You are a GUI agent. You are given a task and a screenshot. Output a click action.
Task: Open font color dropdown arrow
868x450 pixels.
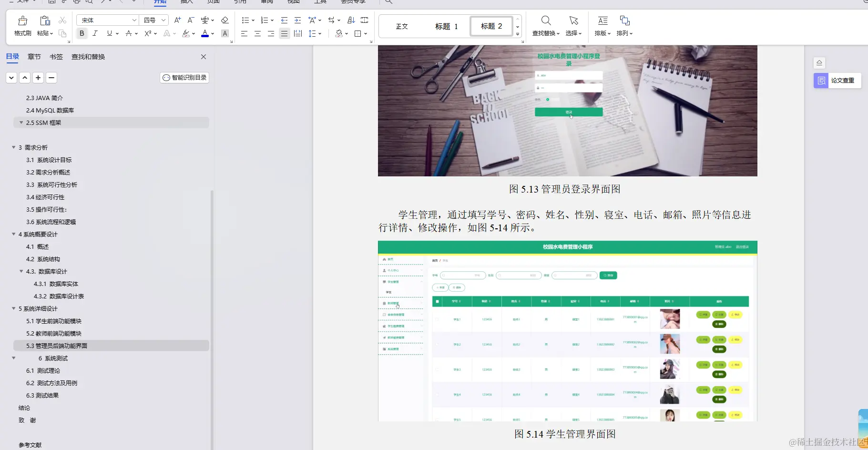coord(213,33)
